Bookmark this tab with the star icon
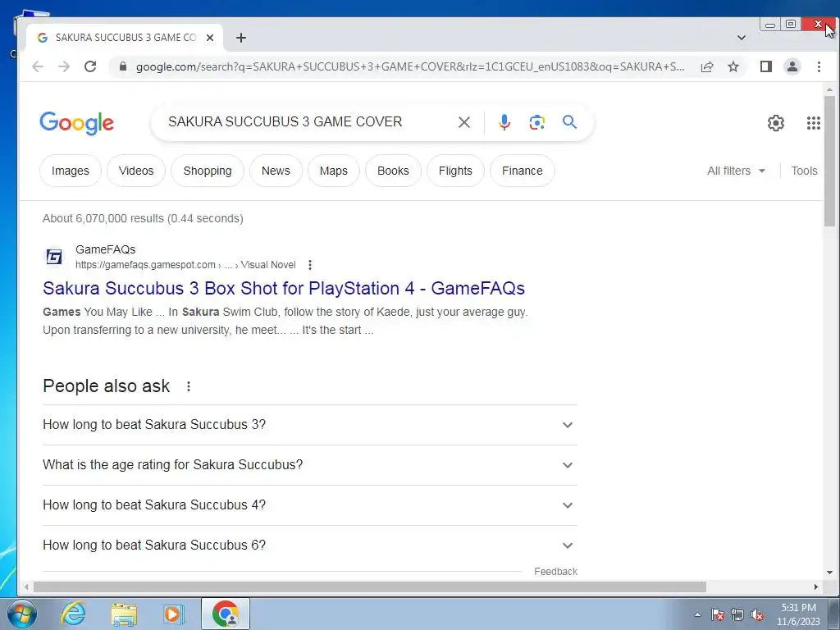The height and width of the screenshot is (630, 840). [733, 66]
